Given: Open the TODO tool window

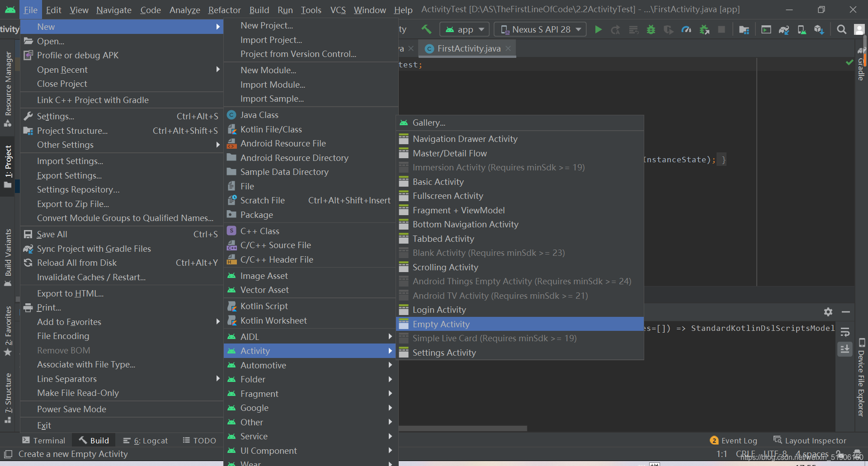Looking at the screenshot, I should click(x=199, y=440).
